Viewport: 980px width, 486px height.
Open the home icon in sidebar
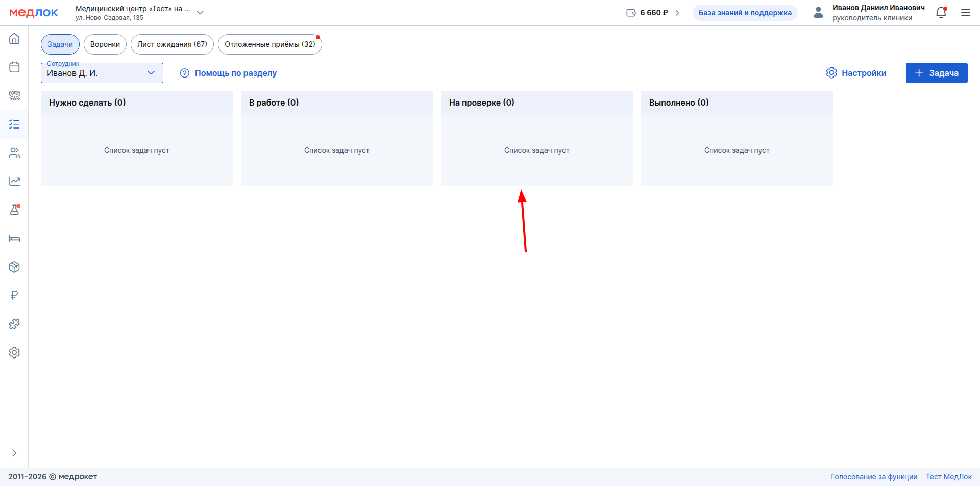14,39
